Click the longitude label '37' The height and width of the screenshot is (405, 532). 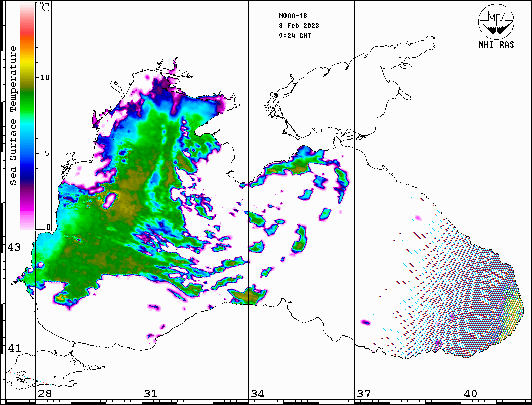pyautogui.click(x=364, y=394)
